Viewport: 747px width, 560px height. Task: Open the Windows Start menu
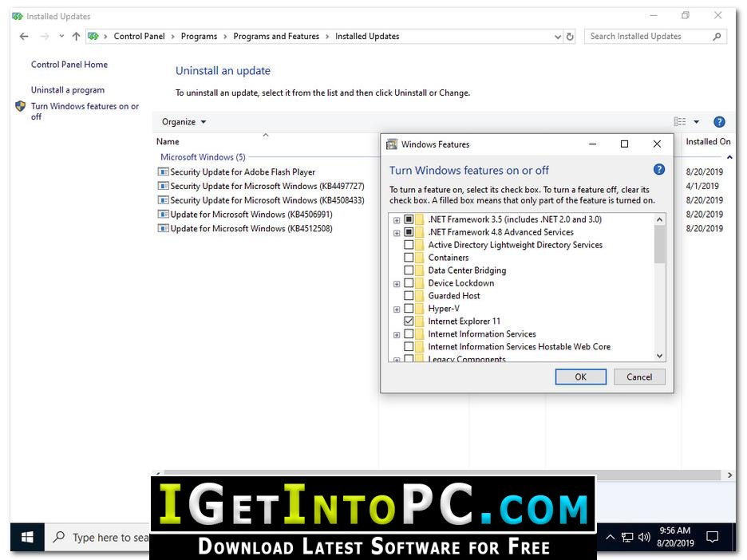[27, 537]
